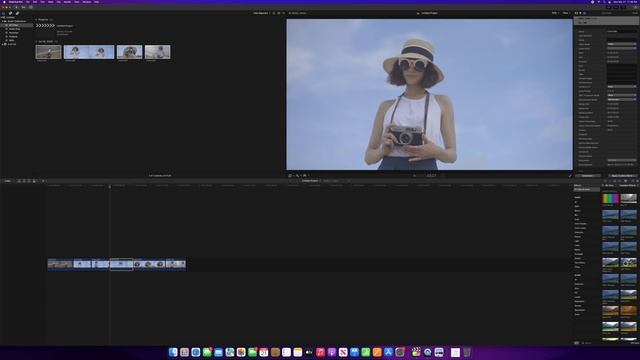Image resolution: width=640 pixels, height=360 pixels.
Task: Click the inspector bottom-left metadata view button
Action: pos(587,176)
